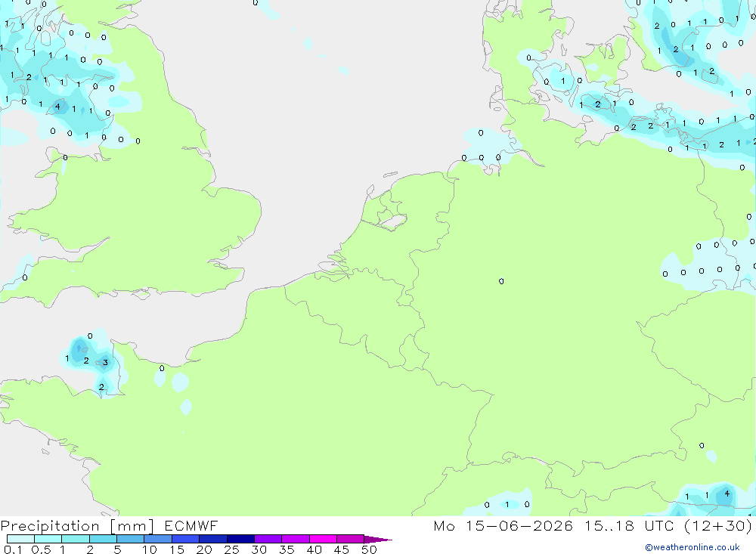The width and height of the screenshot is (756, 554).
Task: Select the 20–25 mm dark blue swatch
Action: [x=213, y=539]
